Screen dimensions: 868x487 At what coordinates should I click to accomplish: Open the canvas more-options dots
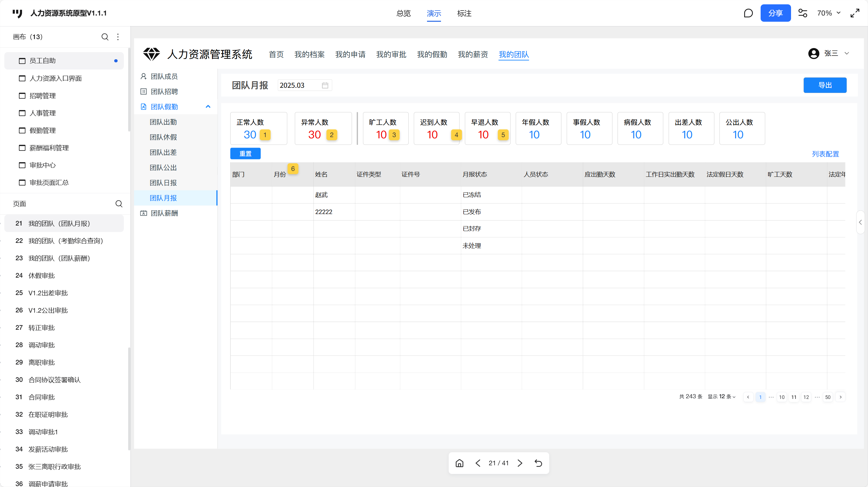click(x=118, y=37)
